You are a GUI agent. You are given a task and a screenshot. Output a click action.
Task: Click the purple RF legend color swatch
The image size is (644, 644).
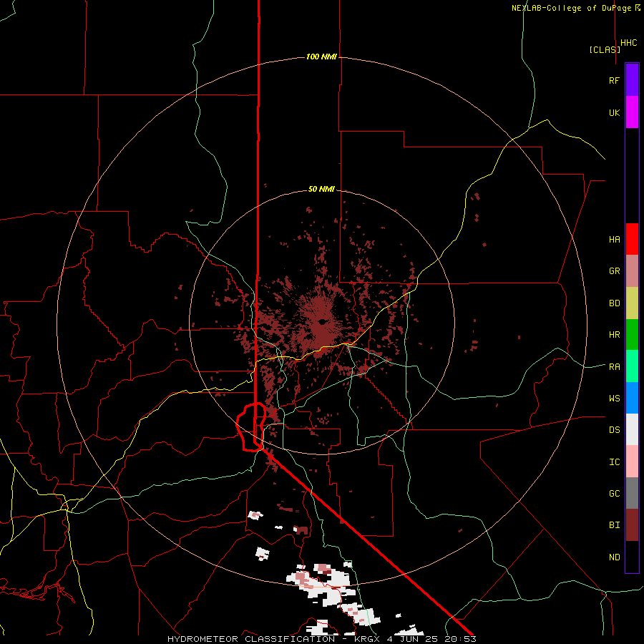tap(632, 80)
